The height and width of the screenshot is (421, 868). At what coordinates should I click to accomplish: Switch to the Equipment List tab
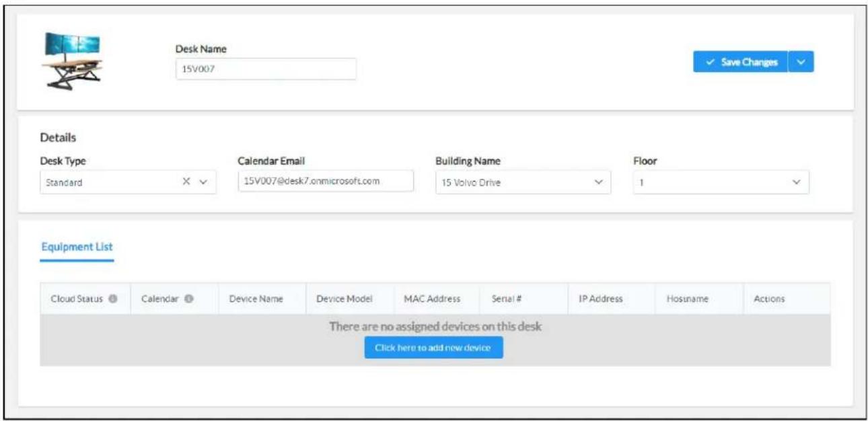click(x=77, y=247)
